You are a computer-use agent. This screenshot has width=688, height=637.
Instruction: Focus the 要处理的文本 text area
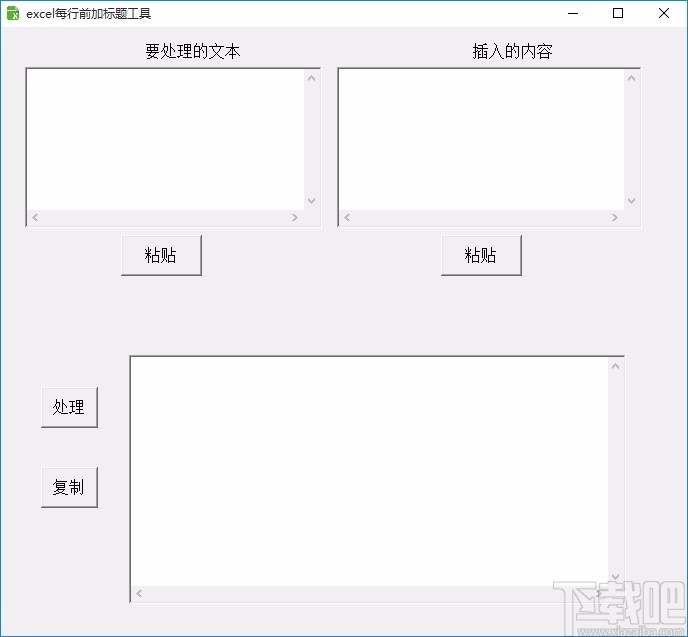click(166, 140)
